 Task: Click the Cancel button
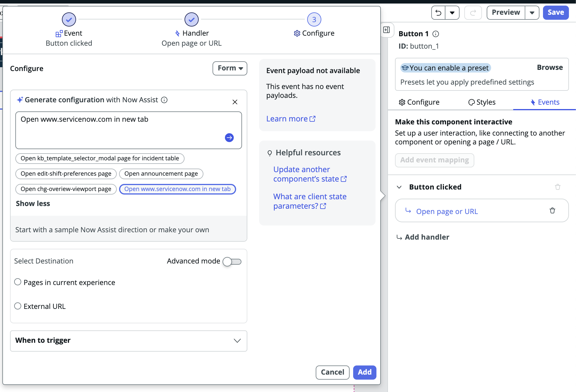pyautogui.click(x=333, y=372)
